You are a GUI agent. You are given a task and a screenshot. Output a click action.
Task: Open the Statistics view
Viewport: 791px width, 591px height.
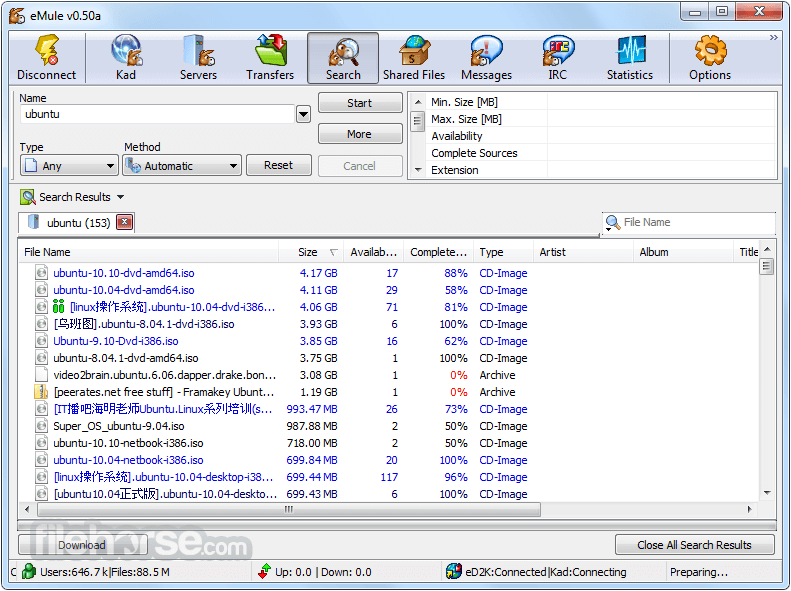(x=630, y=57)
